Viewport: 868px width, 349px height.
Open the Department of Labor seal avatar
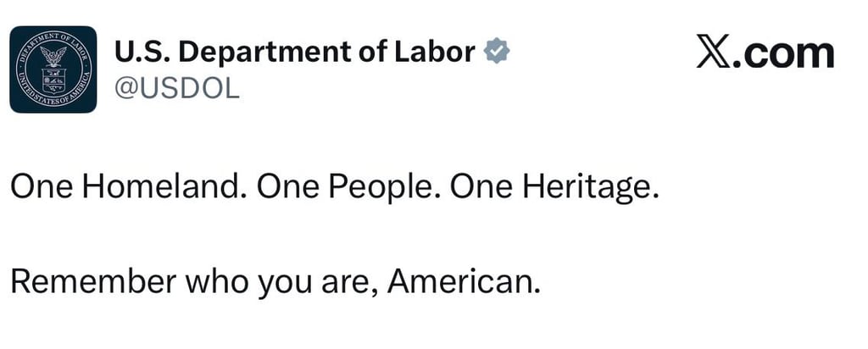53,69
